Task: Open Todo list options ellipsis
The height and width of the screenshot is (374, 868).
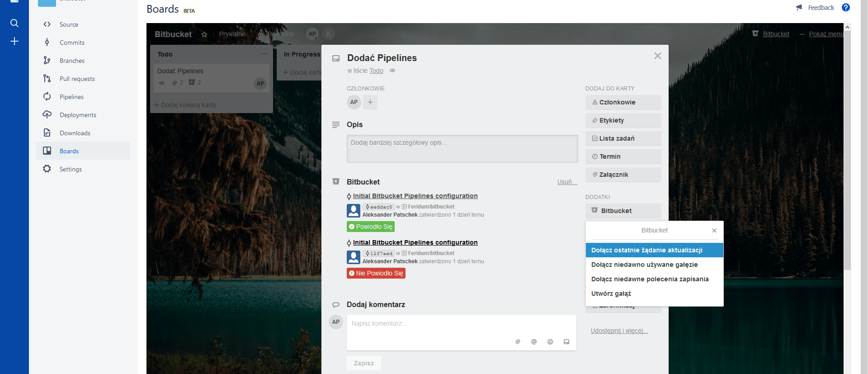Action: [x=264, y=54]
